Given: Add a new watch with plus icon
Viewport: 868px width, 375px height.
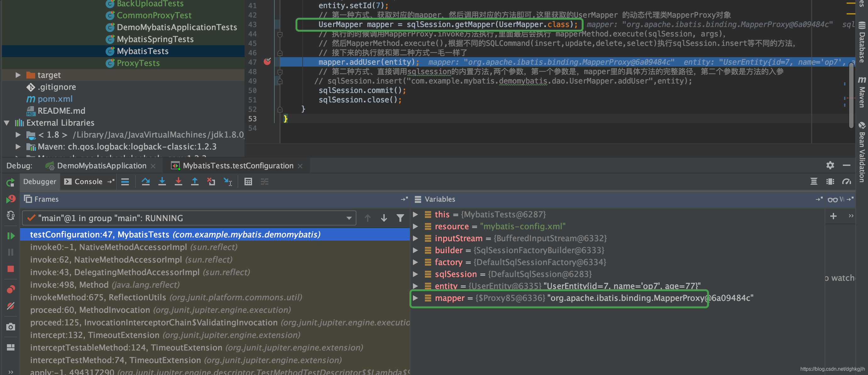Looking at the screenshot, I should 833,216.
